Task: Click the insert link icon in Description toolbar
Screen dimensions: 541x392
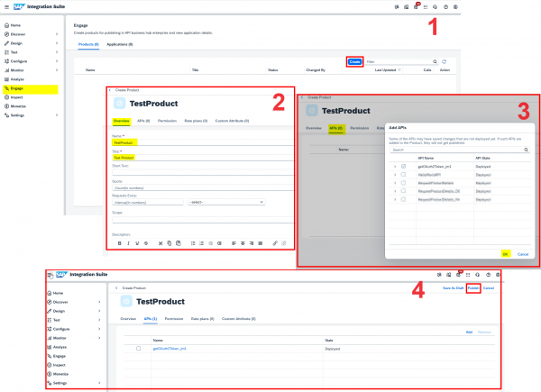Action: (x=275, y=242)
